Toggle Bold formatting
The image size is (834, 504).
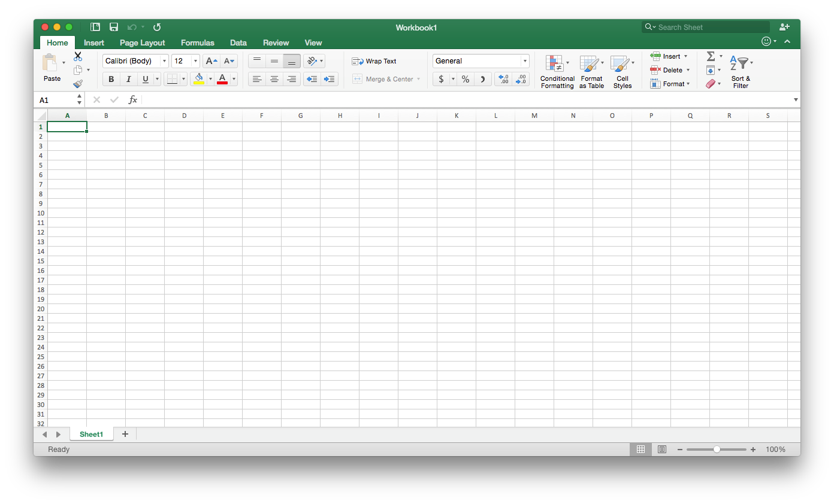(x=111, y=79)
